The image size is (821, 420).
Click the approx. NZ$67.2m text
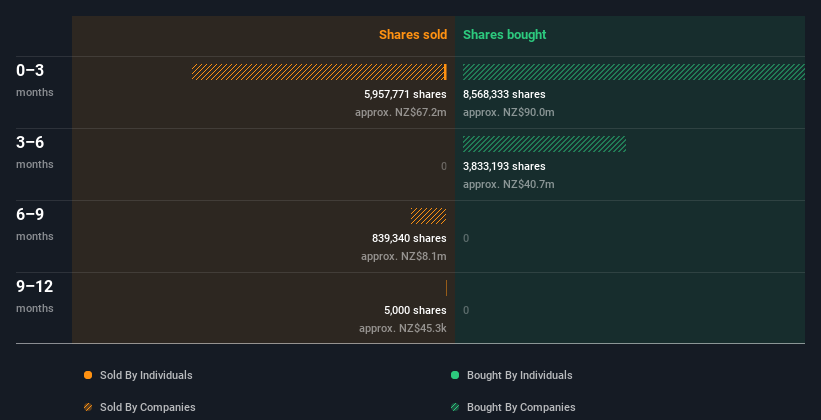[x=401, y=112]
